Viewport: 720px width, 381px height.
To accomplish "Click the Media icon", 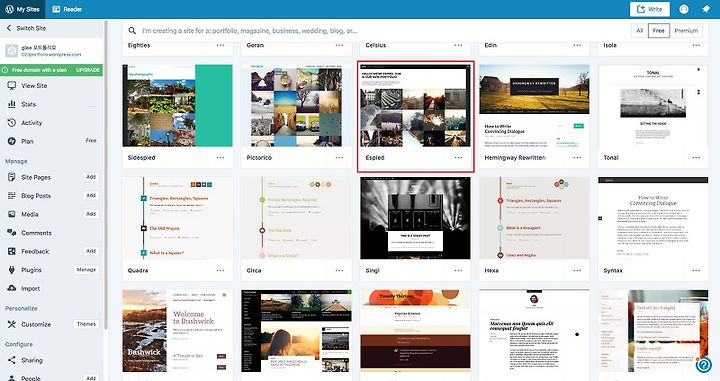I will click(x=11, y=214).
